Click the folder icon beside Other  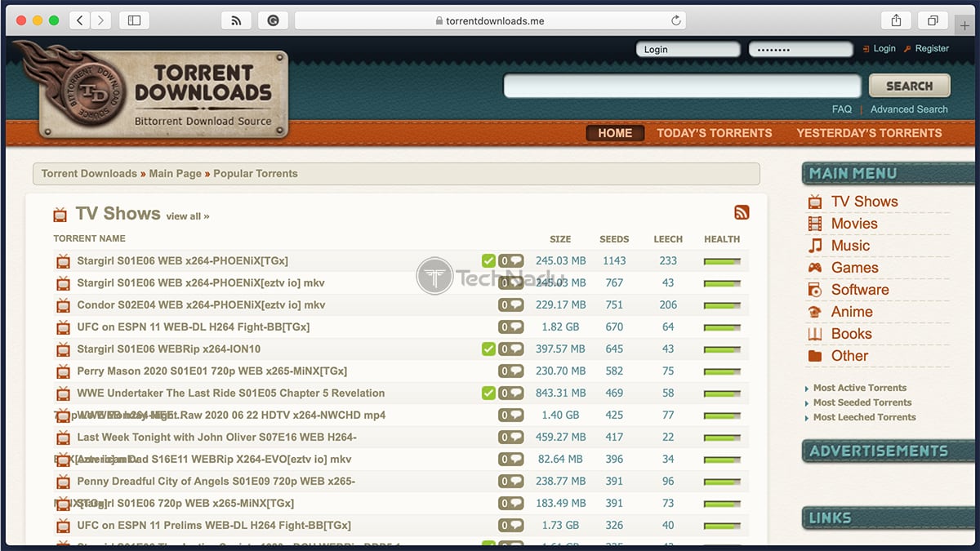click(814, 356)
